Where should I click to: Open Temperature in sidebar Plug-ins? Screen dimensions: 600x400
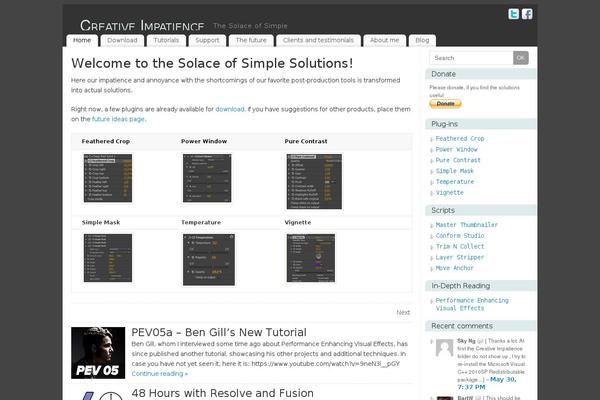[x=455, y=181]
